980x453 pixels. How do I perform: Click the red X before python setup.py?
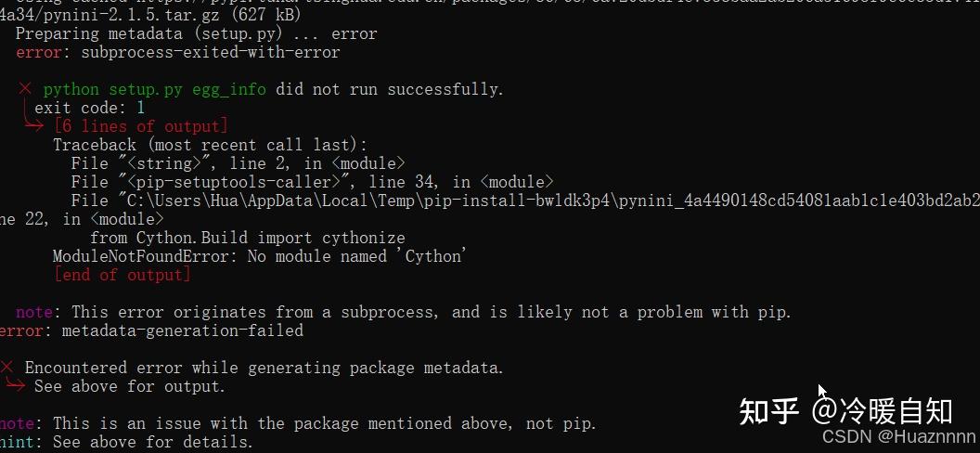25,89
